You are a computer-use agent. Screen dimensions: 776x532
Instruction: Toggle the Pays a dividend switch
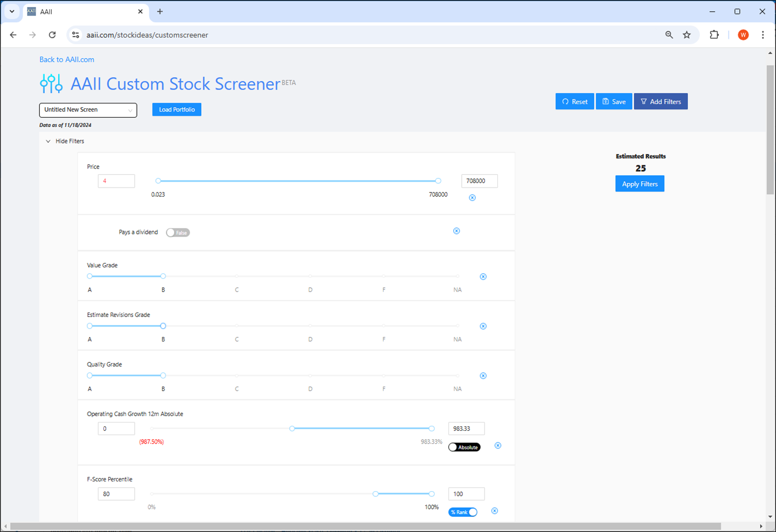pos(178,232)
